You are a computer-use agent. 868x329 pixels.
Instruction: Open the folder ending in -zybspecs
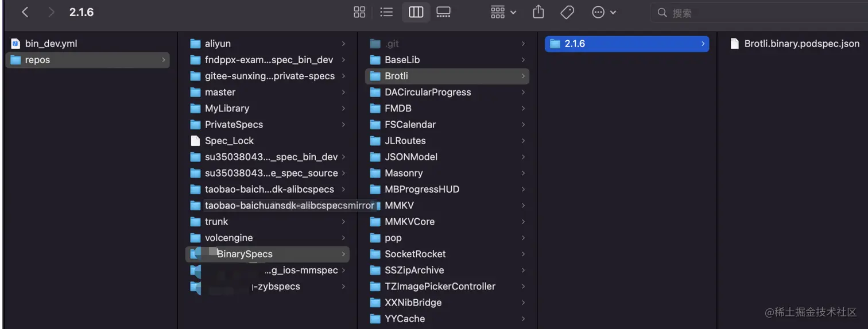pos(268,287)
